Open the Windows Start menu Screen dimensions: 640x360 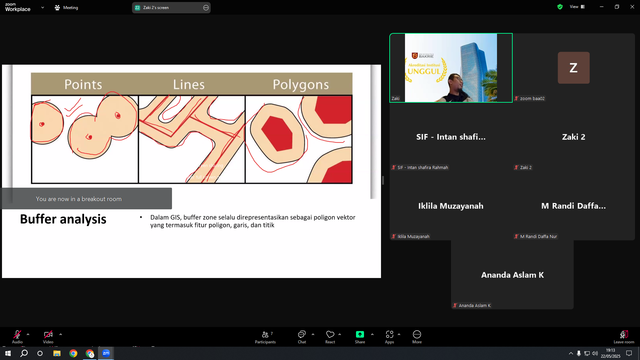point(8,353)
